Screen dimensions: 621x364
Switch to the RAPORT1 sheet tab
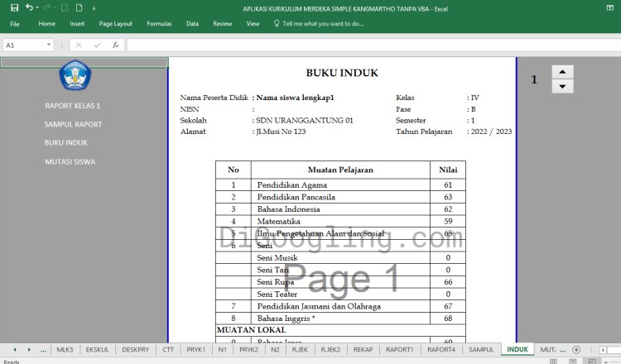coord(399,350)
